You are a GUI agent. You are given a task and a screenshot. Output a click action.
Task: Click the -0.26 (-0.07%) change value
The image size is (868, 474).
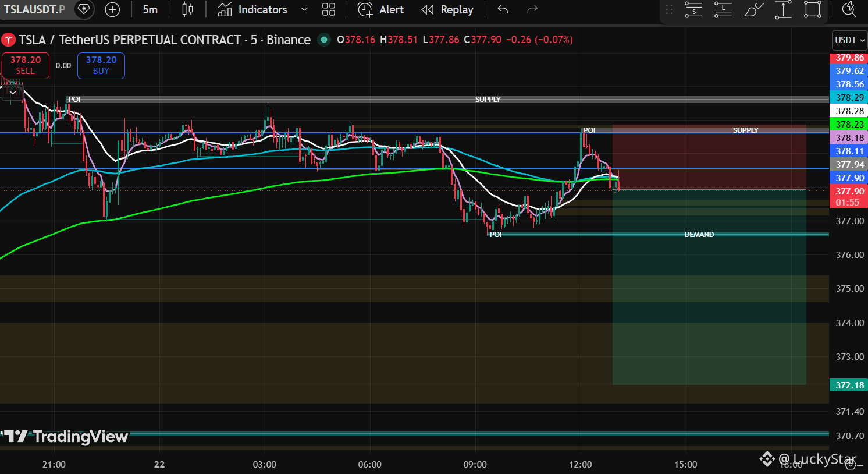539,40
